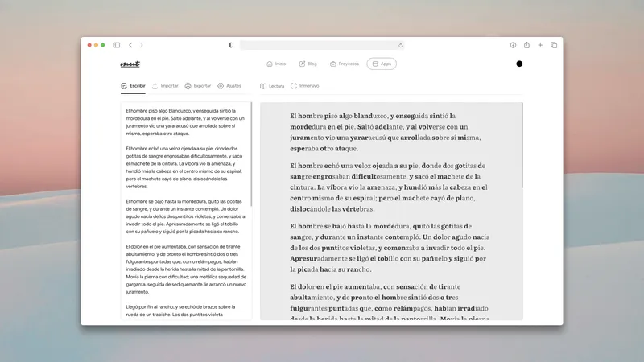The width and height of the screenshot is (644, 362).
Task: Show tab overview icon
Action: pyautogui.click(x=554, y=45)
